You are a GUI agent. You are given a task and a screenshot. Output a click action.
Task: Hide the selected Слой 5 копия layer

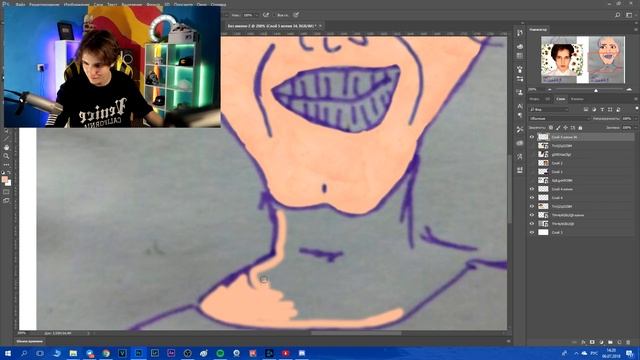point(532,137)
